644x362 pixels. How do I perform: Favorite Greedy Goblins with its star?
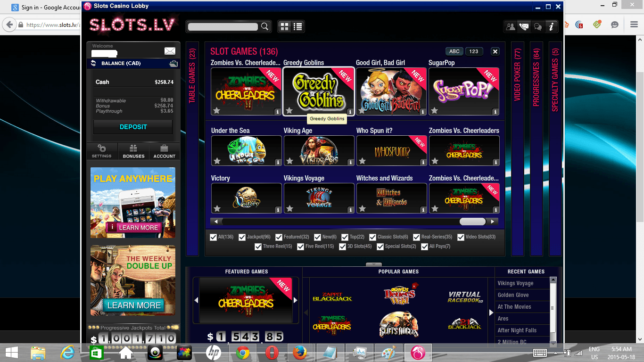tap(289, 111)
